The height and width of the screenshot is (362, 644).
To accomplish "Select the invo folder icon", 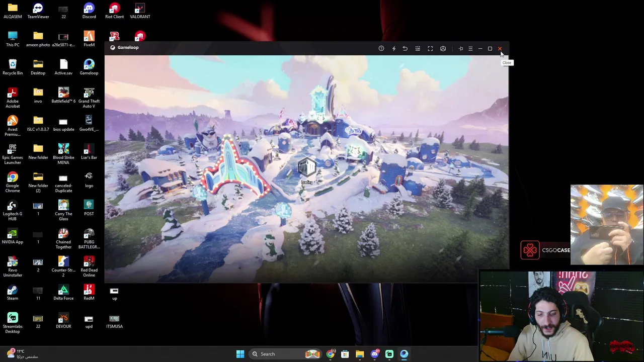I will tap(38, 96).
